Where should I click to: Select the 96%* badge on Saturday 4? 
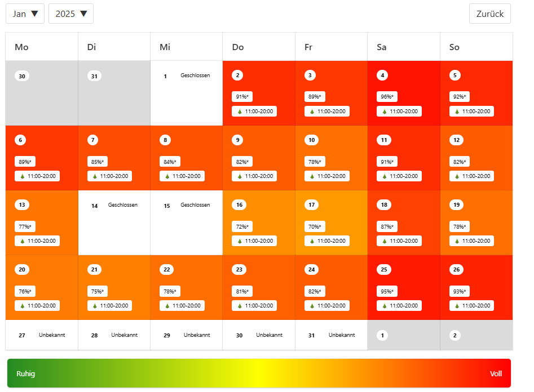tap(387, 97)
